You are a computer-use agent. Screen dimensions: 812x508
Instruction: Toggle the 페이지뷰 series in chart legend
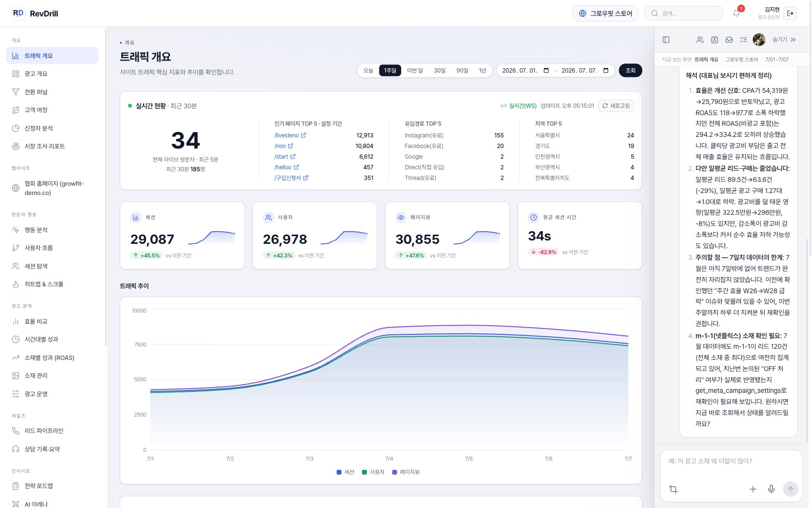(x=406, y=472)
